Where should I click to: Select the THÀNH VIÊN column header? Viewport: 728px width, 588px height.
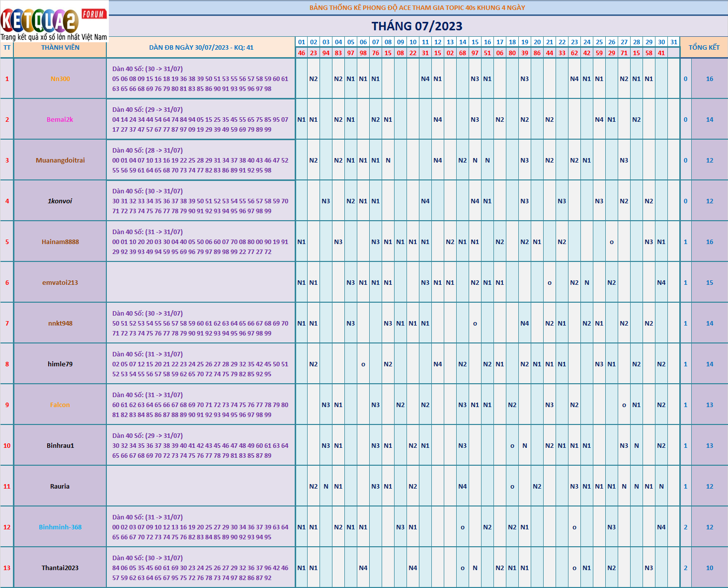click(60, 48)
